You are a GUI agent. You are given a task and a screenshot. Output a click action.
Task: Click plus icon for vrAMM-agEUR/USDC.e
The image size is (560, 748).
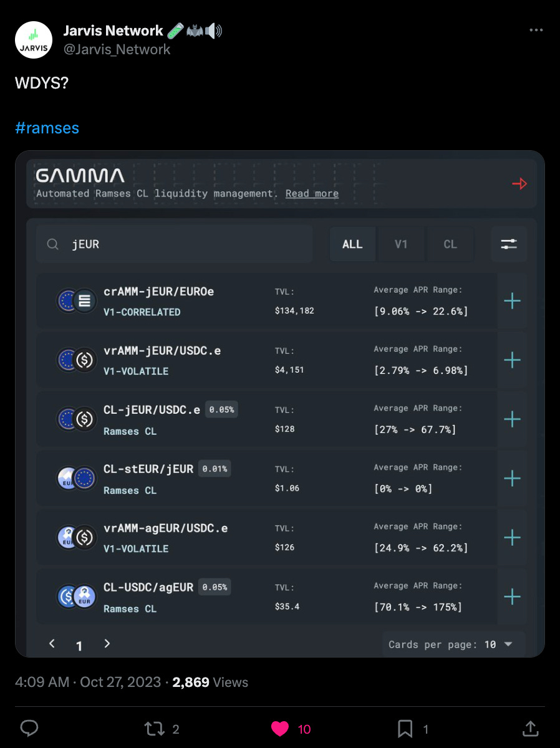coord(512,537)
